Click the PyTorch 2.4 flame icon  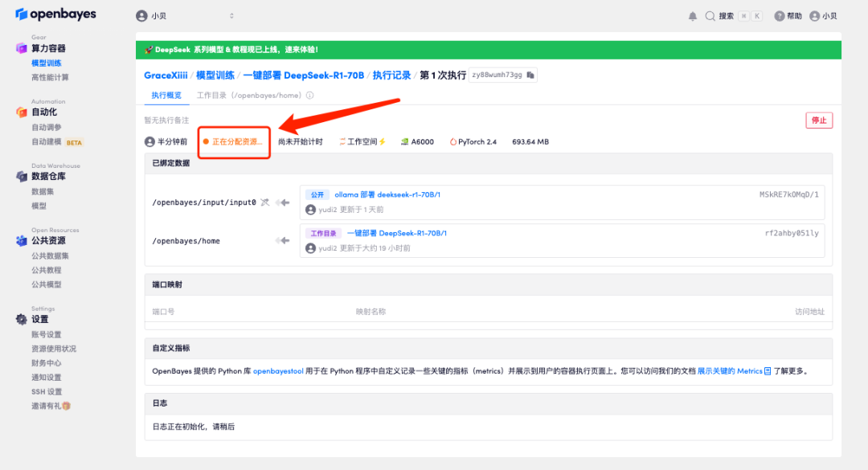point(452,141)
